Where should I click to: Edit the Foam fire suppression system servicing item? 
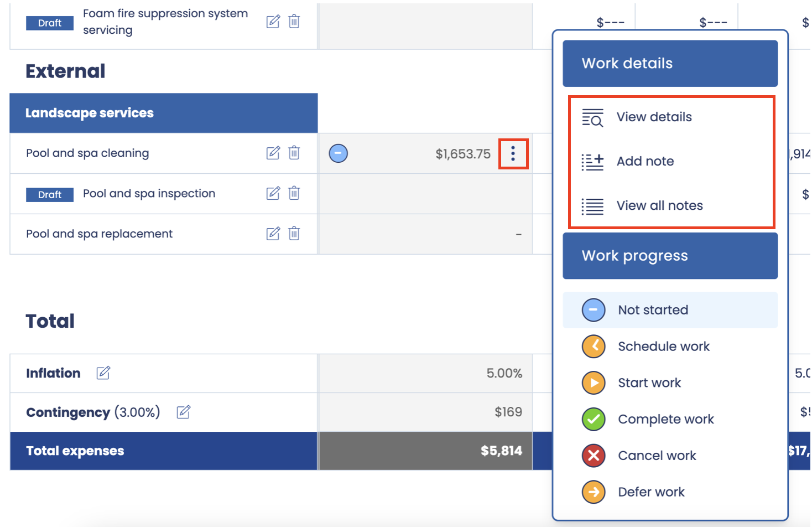tap(273, 22)
